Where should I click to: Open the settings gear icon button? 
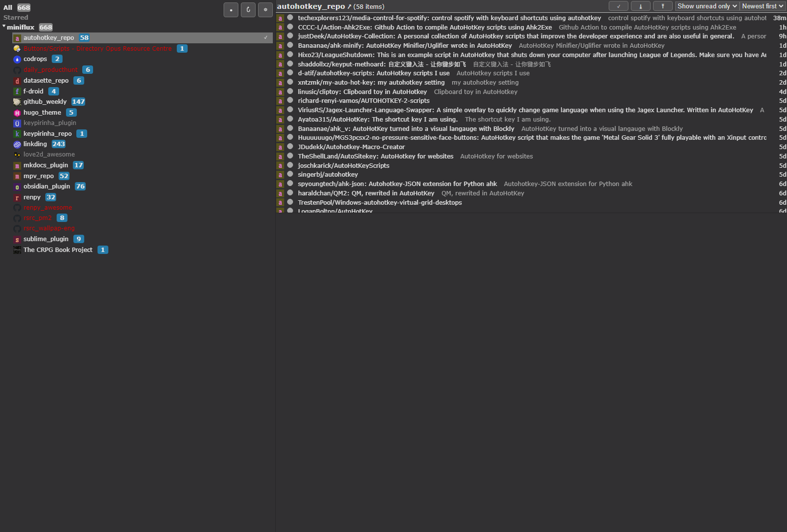coord(265,10)
